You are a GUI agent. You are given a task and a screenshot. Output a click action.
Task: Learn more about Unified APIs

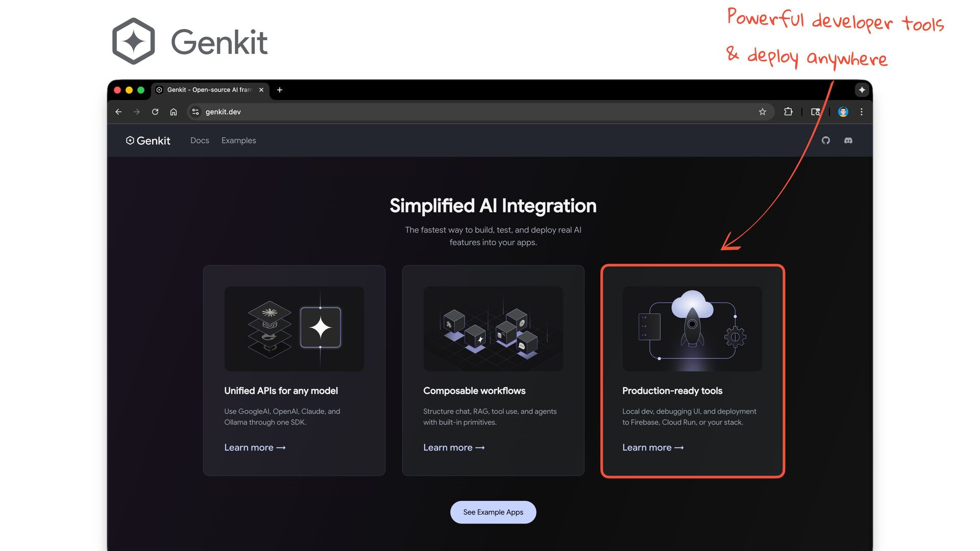(255, 447)
